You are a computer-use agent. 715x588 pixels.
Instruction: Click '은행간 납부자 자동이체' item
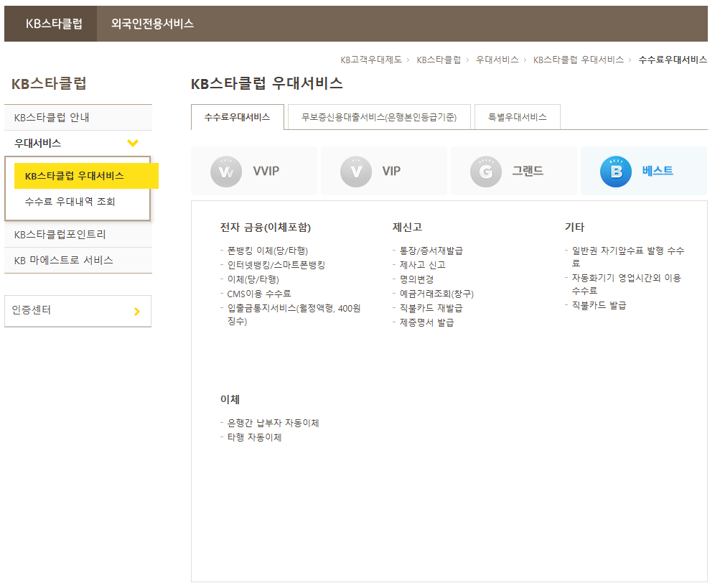point(273,424)
